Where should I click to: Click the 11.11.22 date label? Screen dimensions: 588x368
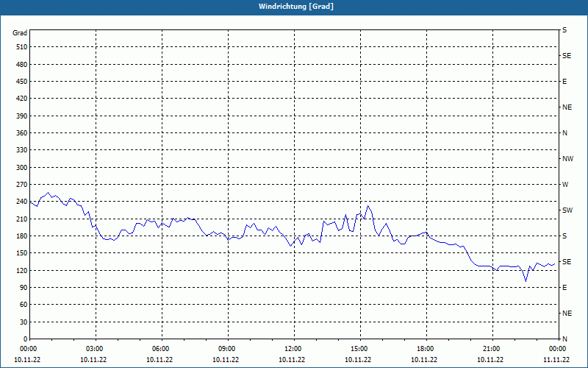click(x=556, y=360)
